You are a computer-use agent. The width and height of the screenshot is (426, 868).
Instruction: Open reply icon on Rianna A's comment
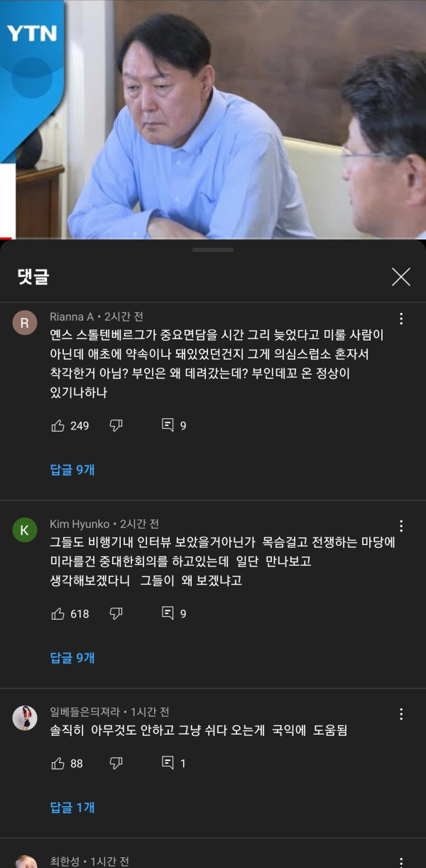coord(168,425)
